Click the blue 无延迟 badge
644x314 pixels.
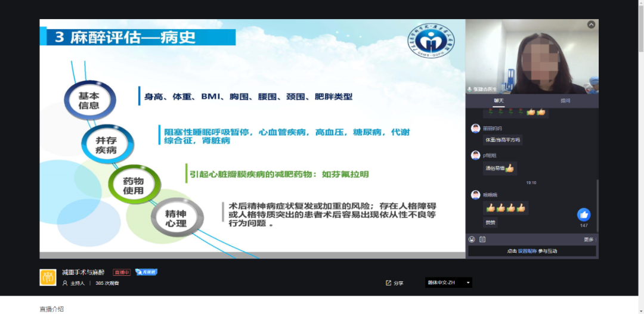point(146,272)
